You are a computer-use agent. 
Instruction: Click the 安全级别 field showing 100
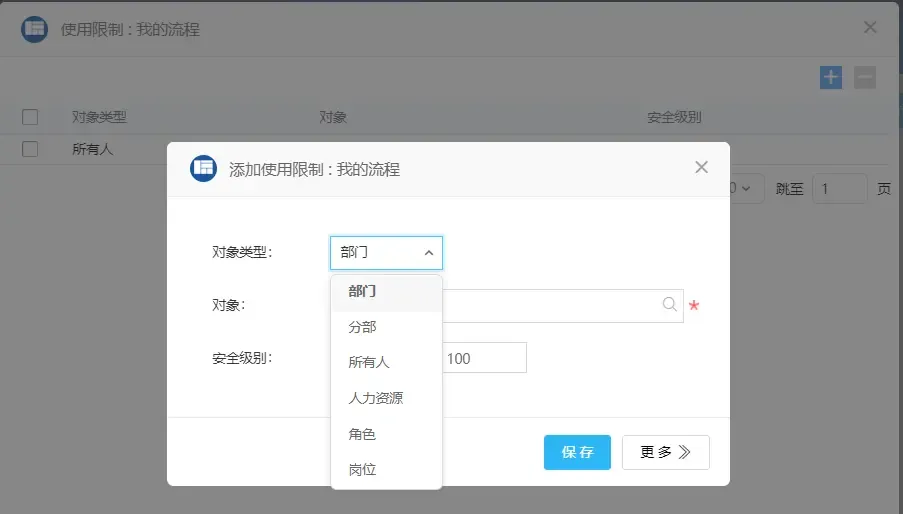[484, 358]
